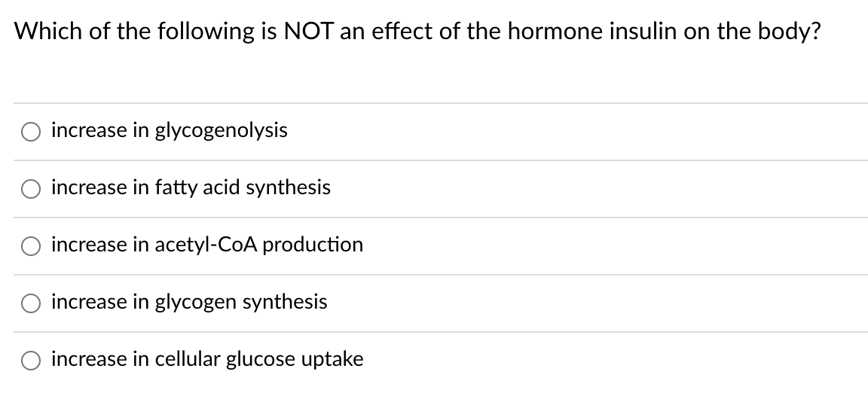Screen dimensions: 868x399
Task: Click the word insulin in the question
Action: tap(643, 31)
